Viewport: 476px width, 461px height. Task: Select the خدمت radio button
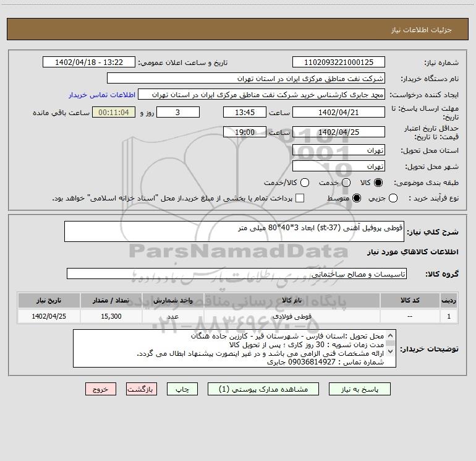click(x=346, y=183)
